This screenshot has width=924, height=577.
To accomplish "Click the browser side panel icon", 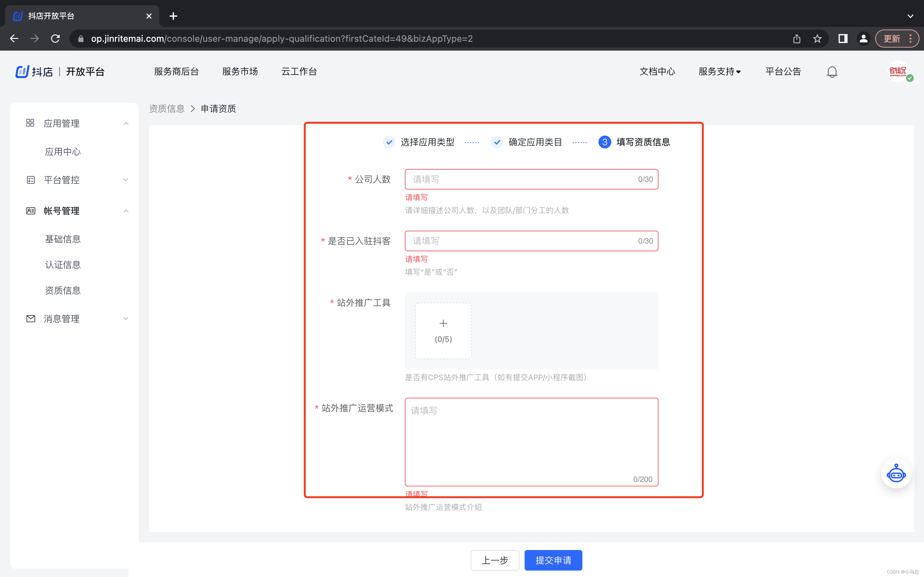I will coord(843,39).
